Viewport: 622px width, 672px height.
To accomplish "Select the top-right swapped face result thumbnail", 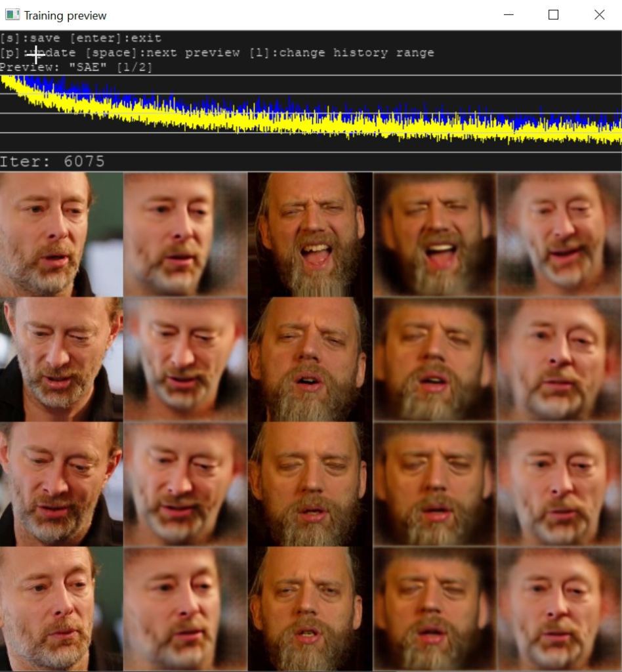I will (x=559, y=234).
